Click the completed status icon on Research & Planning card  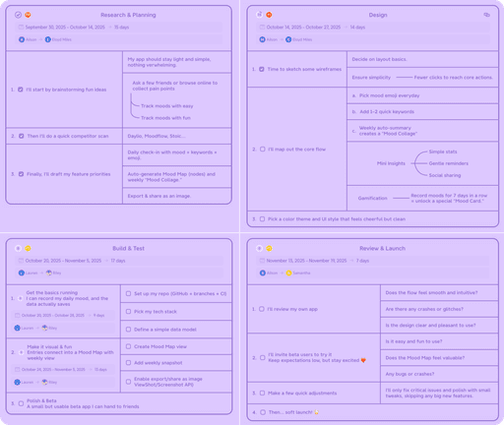(x=18, y=15)
